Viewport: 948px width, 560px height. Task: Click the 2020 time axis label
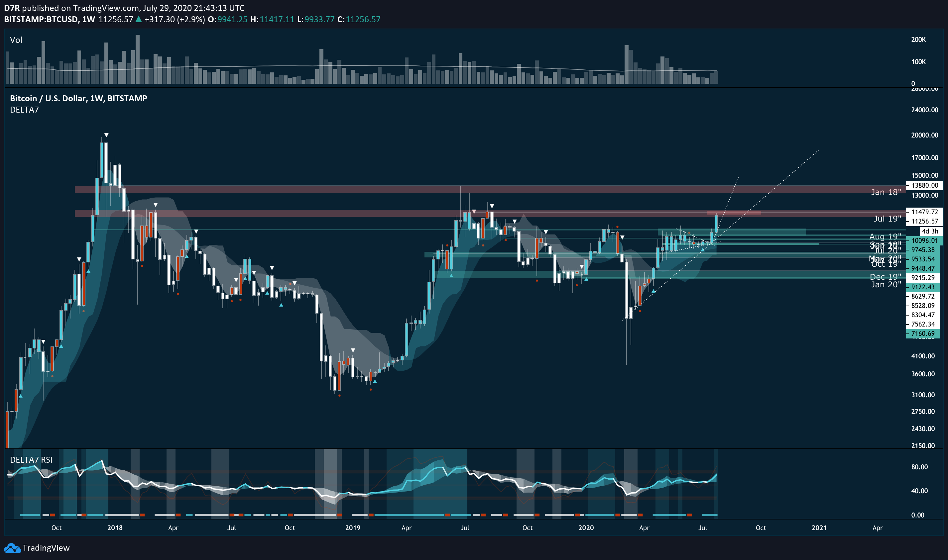click(586, 528)
